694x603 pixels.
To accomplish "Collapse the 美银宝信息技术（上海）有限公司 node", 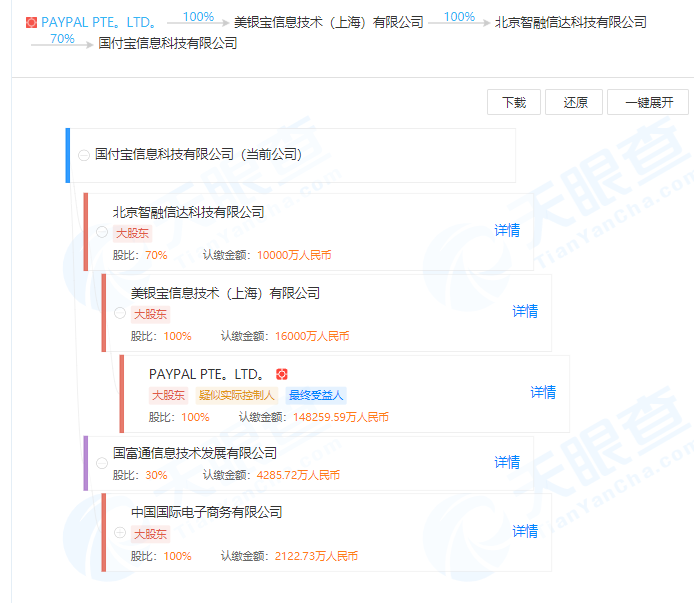I will point(120,313).
